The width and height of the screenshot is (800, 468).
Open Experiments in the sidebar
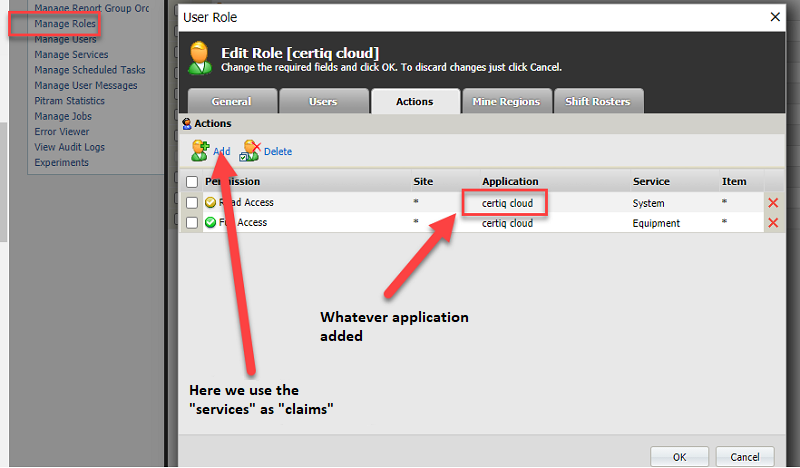(x=61, y=162)
